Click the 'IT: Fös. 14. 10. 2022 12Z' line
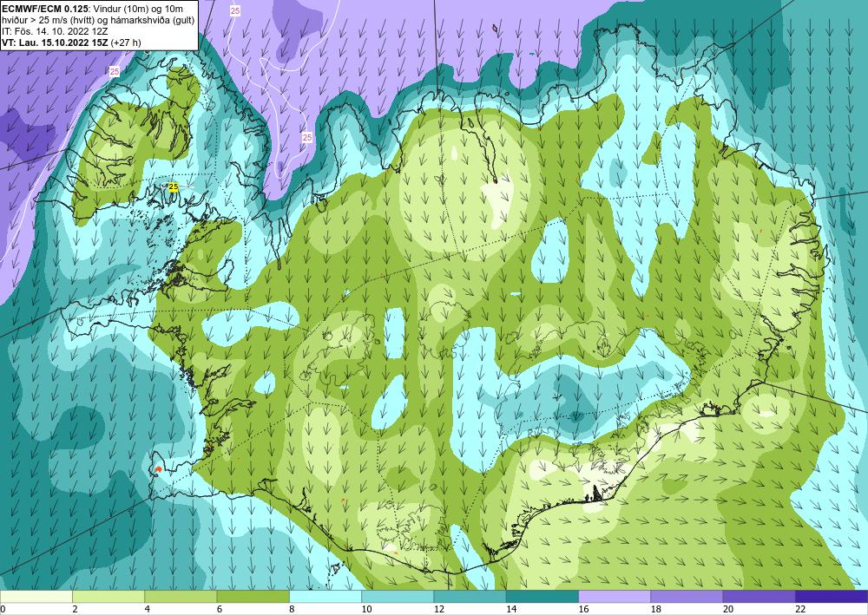Screen dimensions: 868x615 click(55, 31)
